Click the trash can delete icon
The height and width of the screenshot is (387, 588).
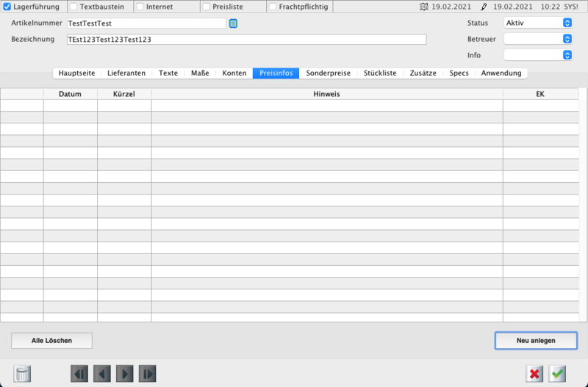click(23, 374)
